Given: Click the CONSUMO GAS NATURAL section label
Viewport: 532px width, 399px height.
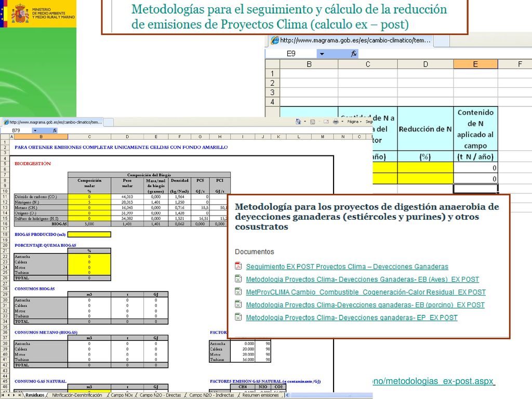Looking at the screenshot, I should pyautogui.click(x=41, y=381).
